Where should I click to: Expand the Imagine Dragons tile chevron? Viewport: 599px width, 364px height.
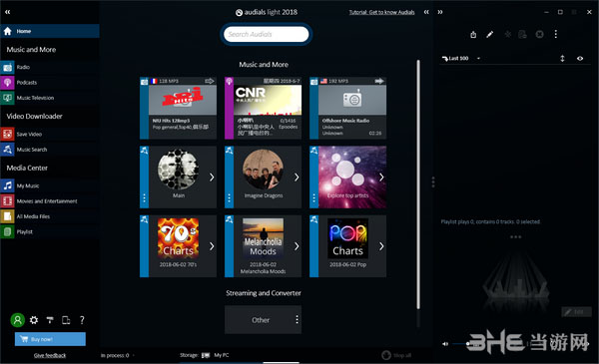(297, 178)
